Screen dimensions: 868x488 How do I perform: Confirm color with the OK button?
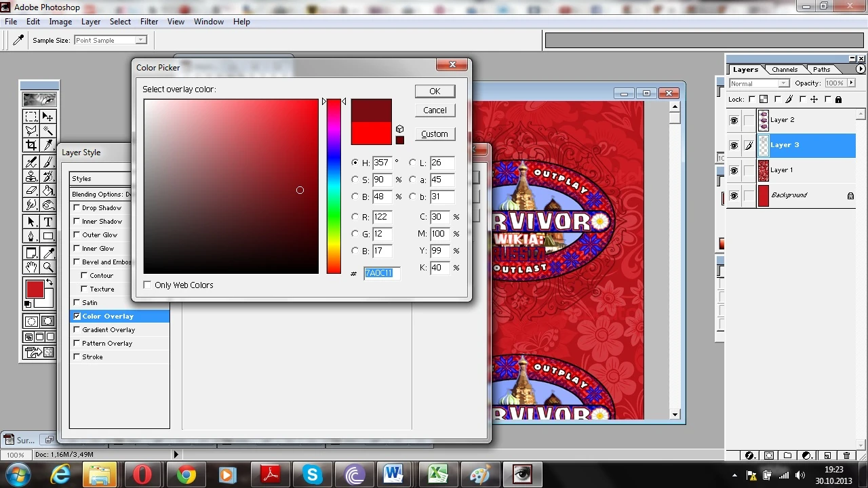(435, 91)
